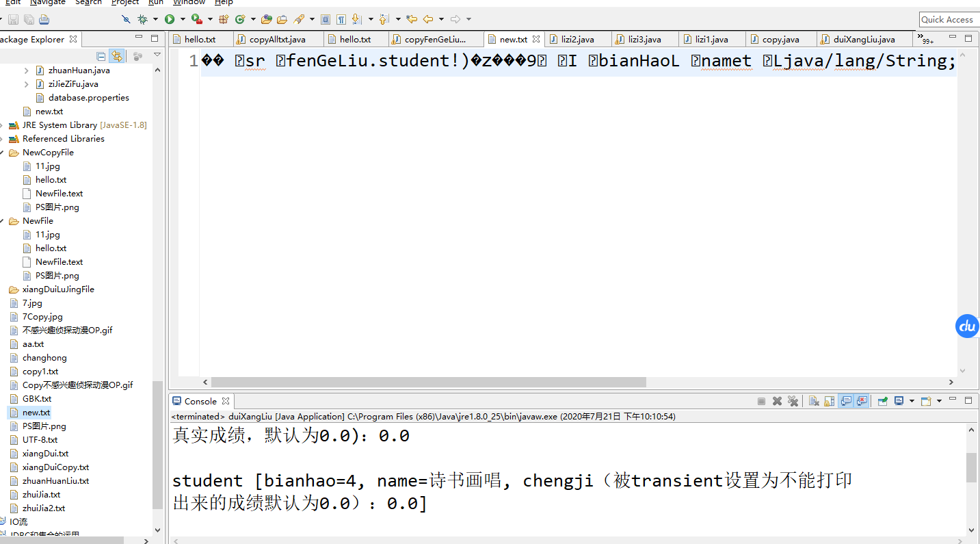Open the Search dropdown arrow

(312, 19)
